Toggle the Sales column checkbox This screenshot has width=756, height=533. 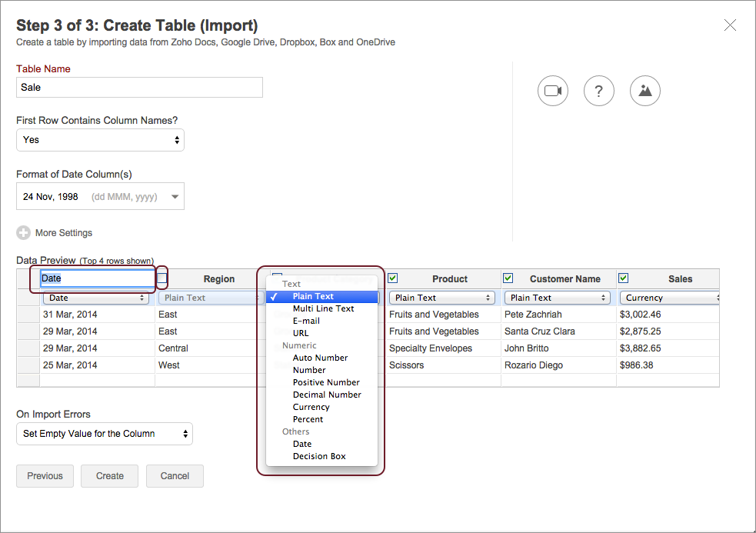pyautogui.click(x=624, y=278)
